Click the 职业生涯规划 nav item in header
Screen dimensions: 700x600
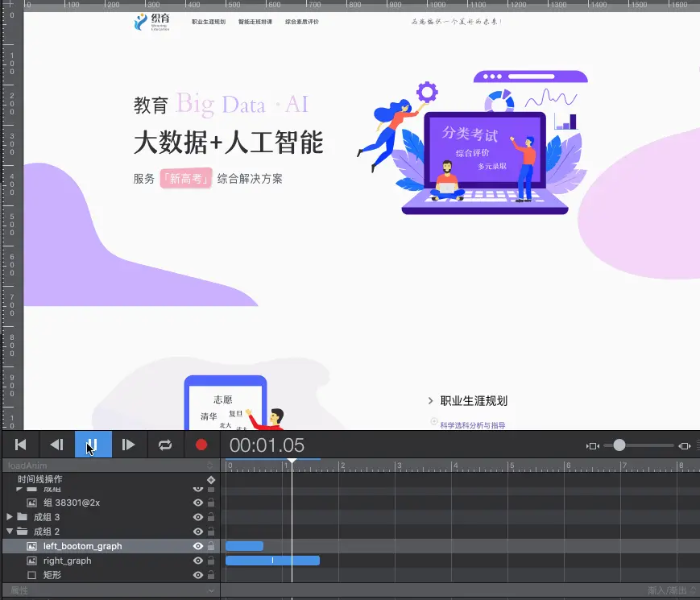209,22
